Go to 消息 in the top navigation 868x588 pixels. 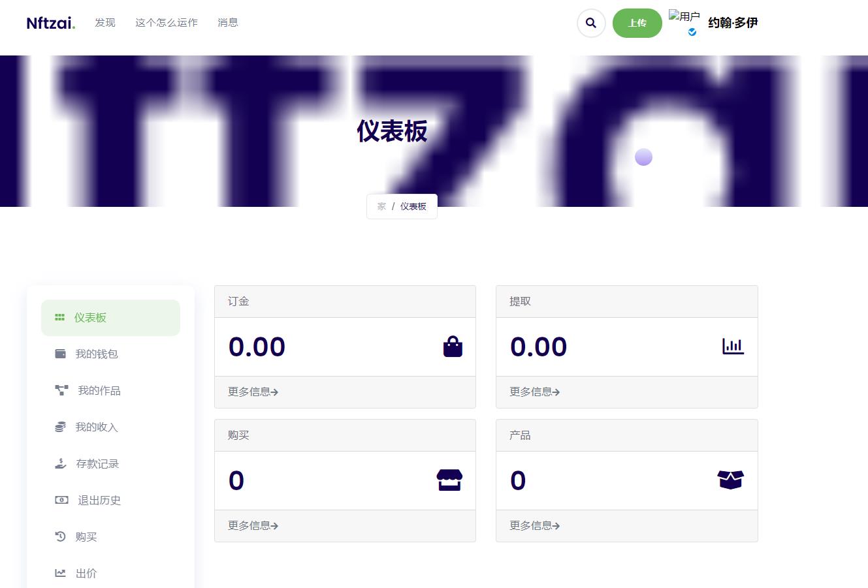tap(227, 23)
